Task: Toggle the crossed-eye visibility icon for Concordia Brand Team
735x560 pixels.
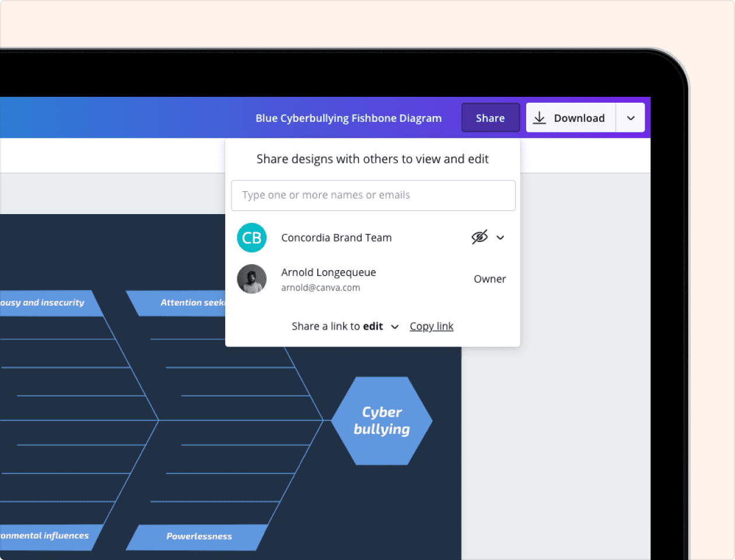Action: point(480,237)
